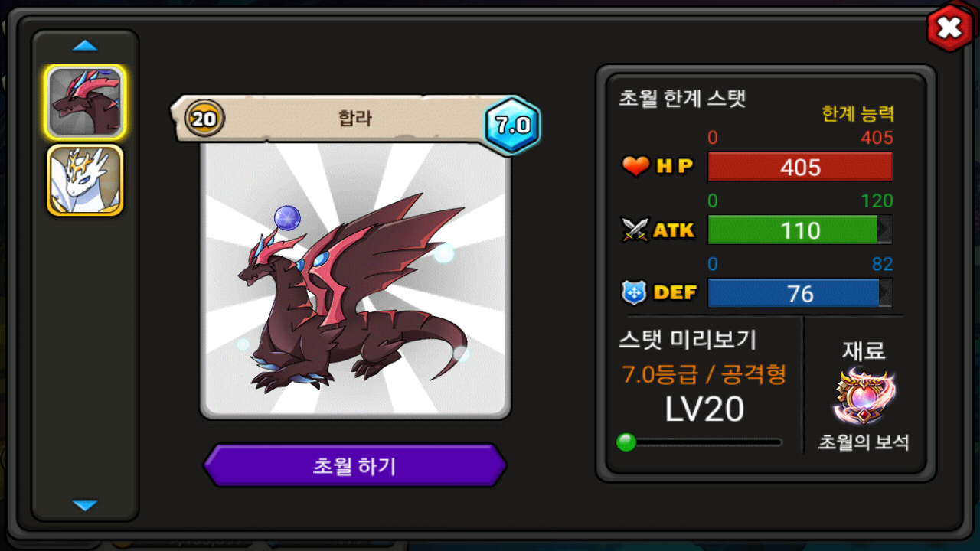Select the white dragon thumbnail

coord(85,180)
